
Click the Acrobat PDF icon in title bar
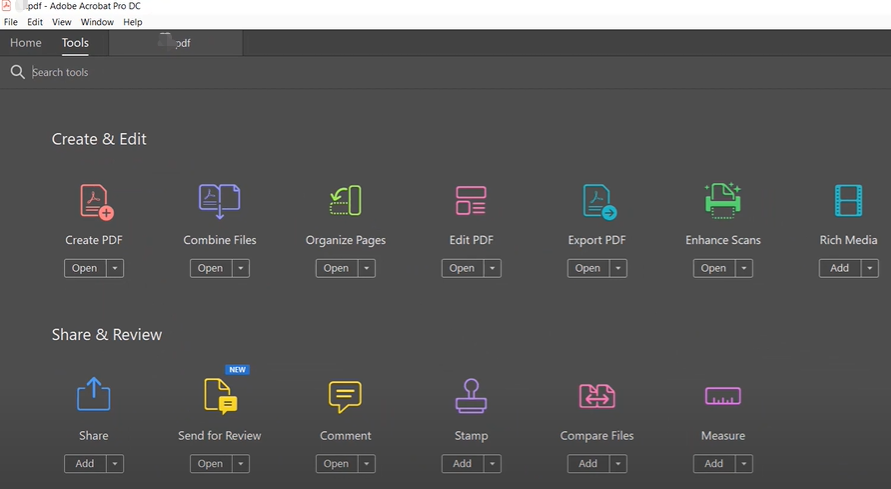(6, 6)
